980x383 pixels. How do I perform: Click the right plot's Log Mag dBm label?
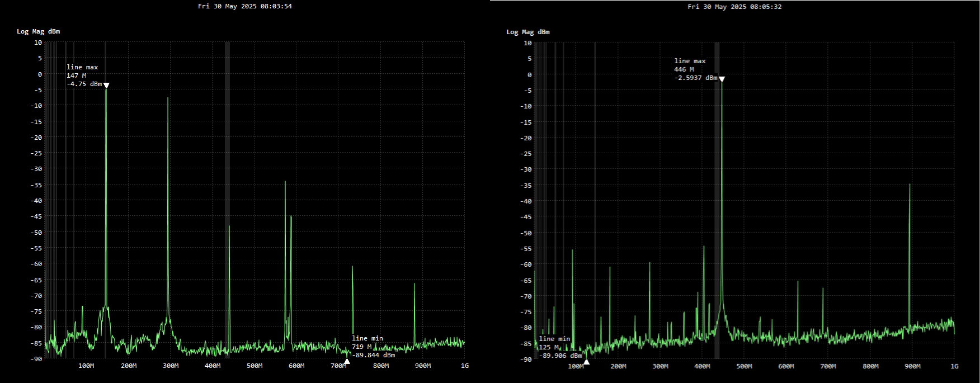tap(527, 32)
